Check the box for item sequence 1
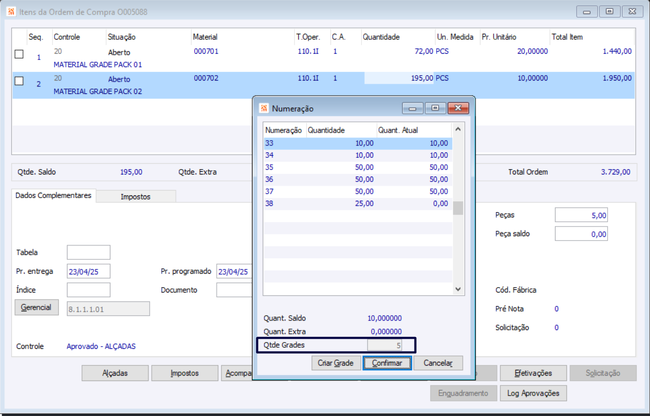 click(19, 54)
